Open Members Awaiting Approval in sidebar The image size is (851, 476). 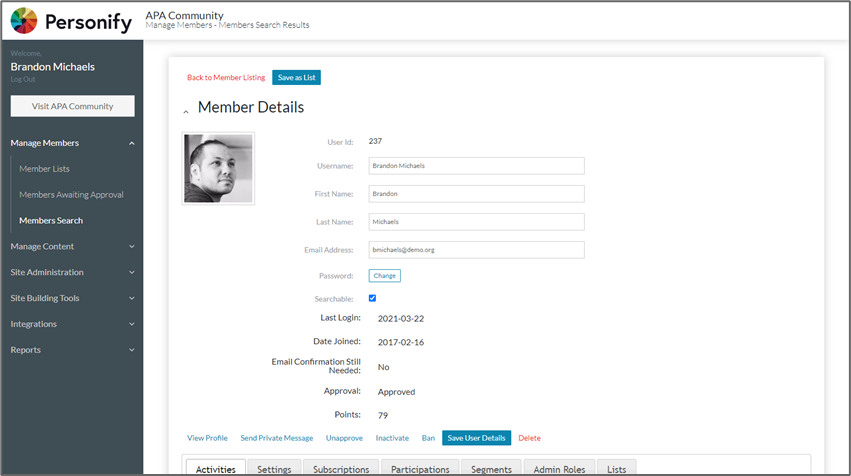pos(71,195)
